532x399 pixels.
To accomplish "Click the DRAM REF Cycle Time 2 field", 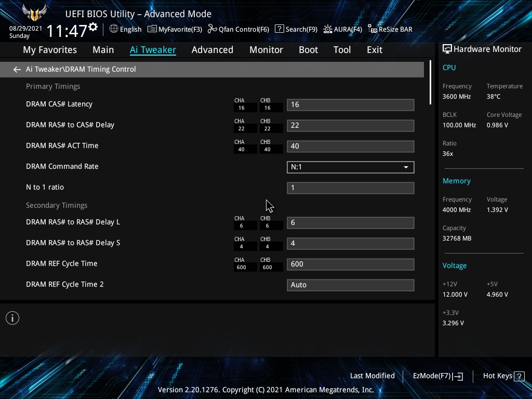I will (x=351, y=285).
